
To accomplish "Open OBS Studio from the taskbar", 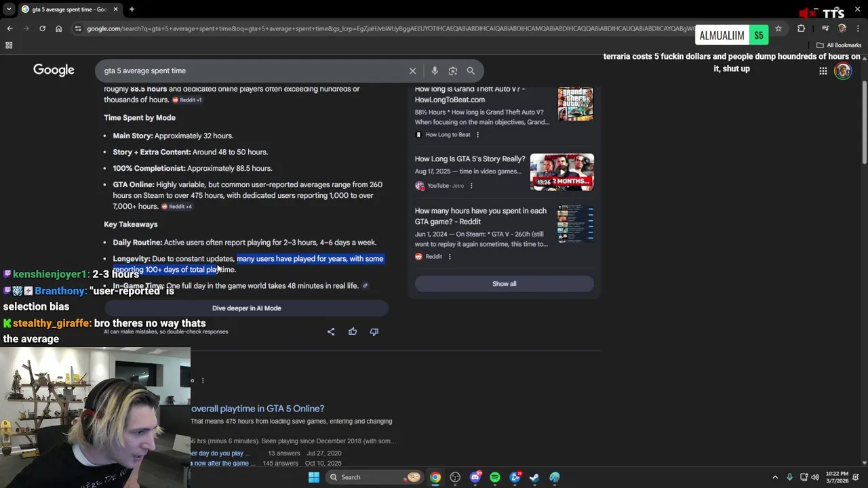I will (455, 477).
